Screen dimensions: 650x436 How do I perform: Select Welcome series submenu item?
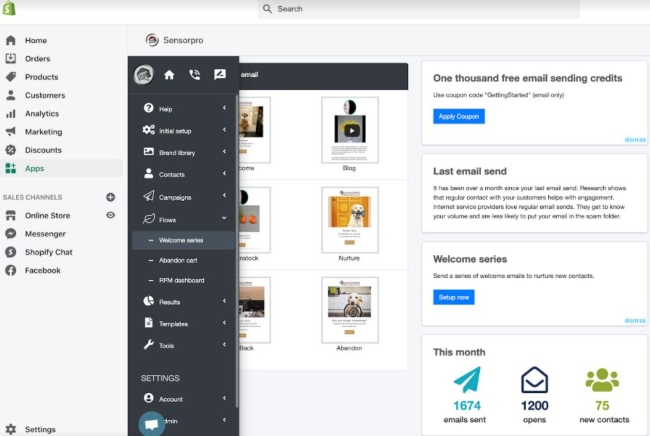click(183, 240)
